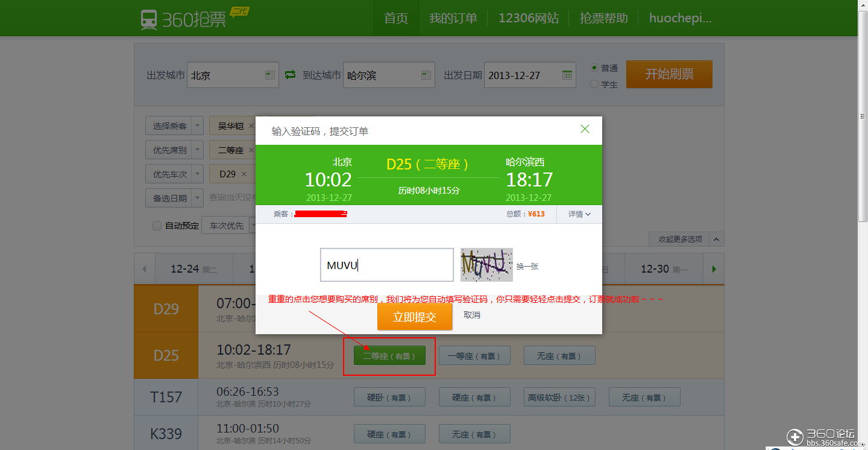The width and height of the screenshot is (868, 450).
Task: Click the 出发城市 field showing 北京
Action: (x=233, y=75)
